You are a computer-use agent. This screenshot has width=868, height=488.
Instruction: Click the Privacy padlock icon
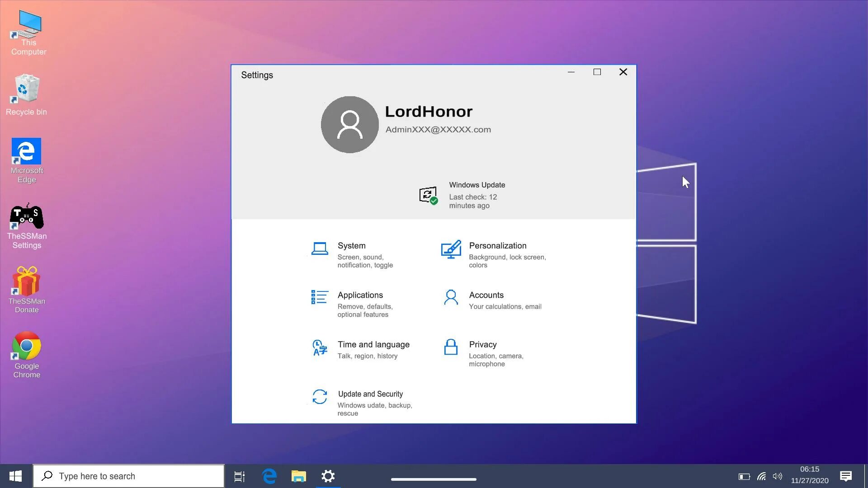[x=451, y=347]
